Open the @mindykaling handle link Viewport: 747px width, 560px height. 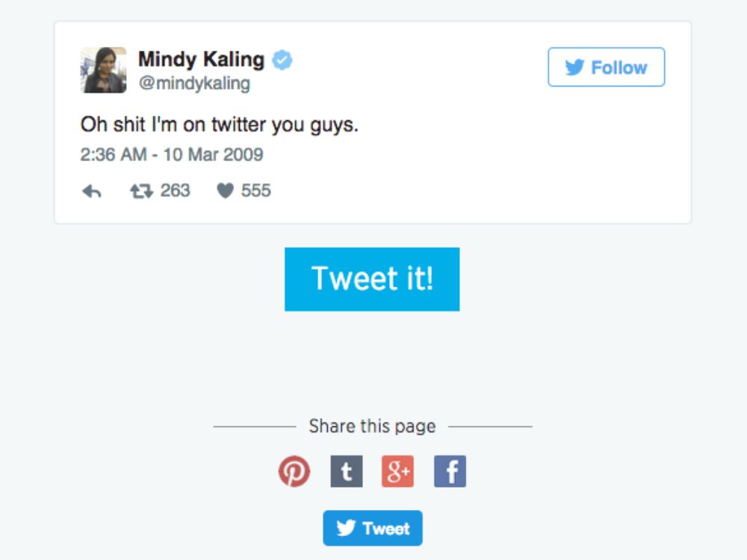pos(193,84)
